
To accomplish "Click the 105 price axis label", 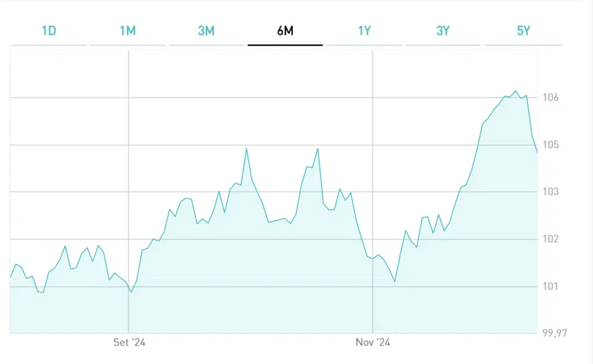I will pyautogui.click(x=551, y=145).
